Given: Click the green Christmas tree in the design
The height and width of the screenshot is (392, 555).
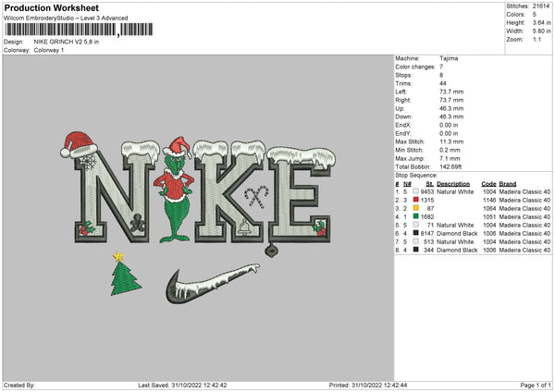Looking at the screenshot, I should (125, 278).
